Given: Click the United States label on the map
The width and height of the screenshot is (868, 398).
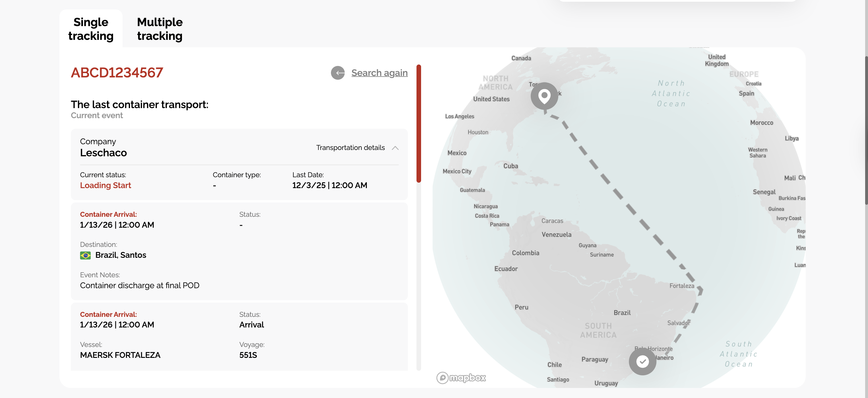Looking at the screenshot, I should (491, 99).
